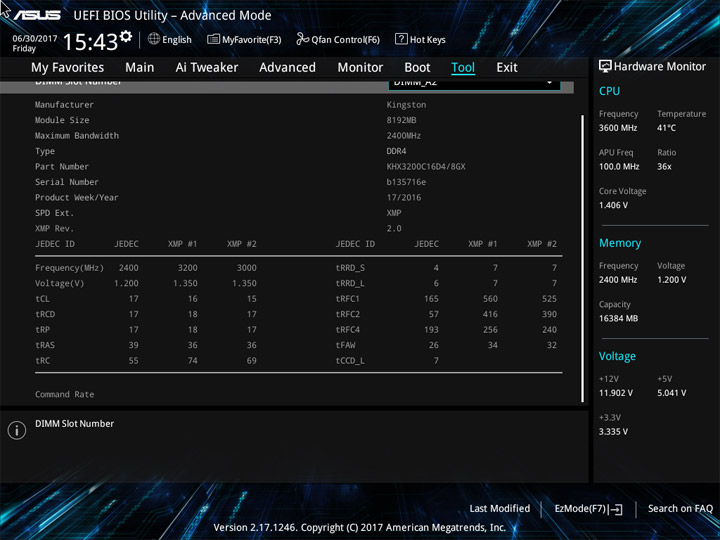The image size is (720, 540).
Task: Click Qfan Control(F6) label
Action: pyautogui.click(x=345, y=39)
